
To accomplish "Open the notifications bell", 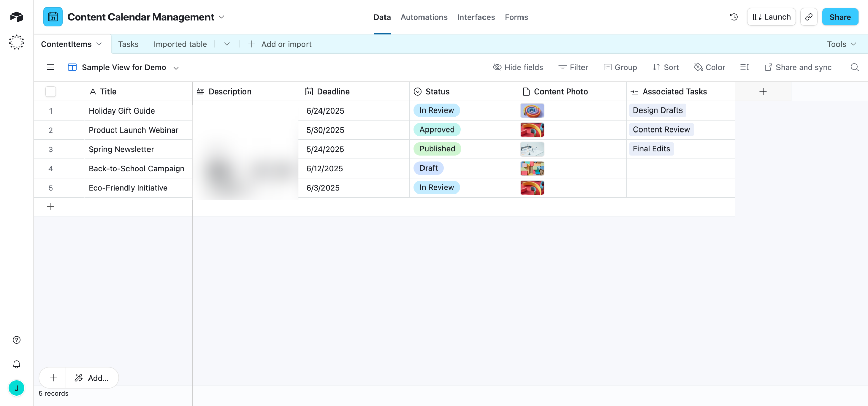I will 16,364.
